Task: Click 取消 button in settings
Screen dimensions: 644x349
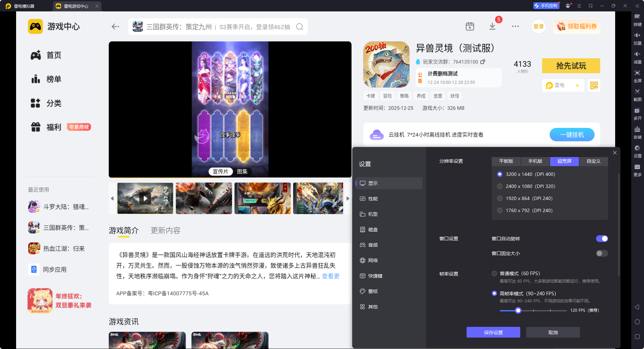Action: tap(553, 332)
